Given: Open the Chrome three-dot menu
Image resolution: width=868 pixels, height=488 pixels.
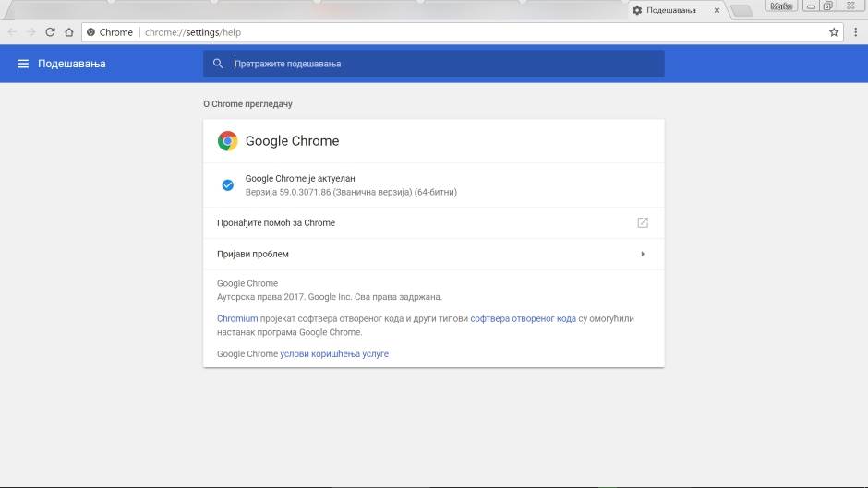Looking at the screenshot, I should (856, 32).
